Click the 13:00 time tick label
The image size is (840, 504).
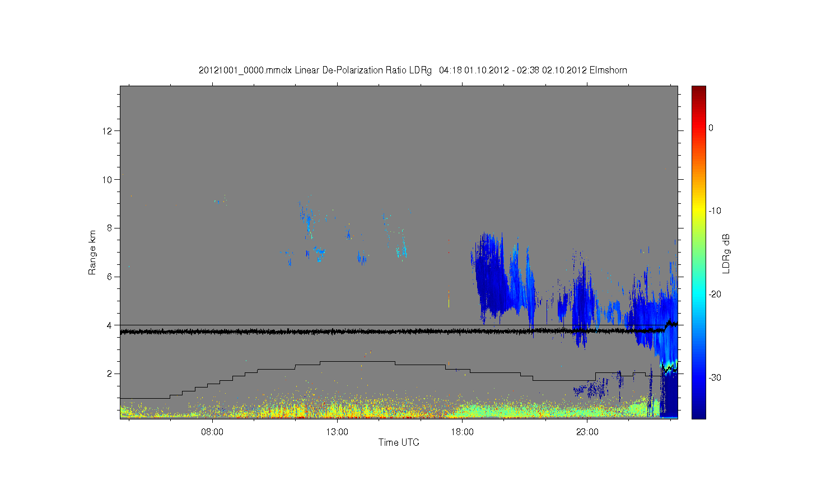coord(337,432)
